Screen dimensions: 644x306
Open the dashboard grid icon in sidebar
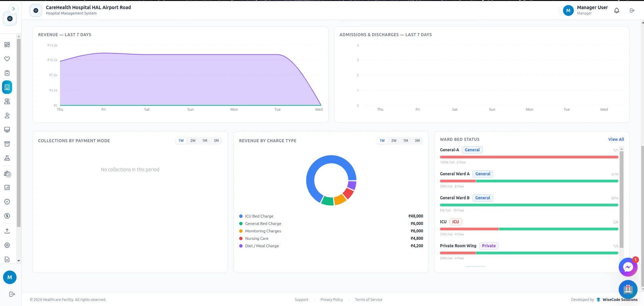[7, 45]
